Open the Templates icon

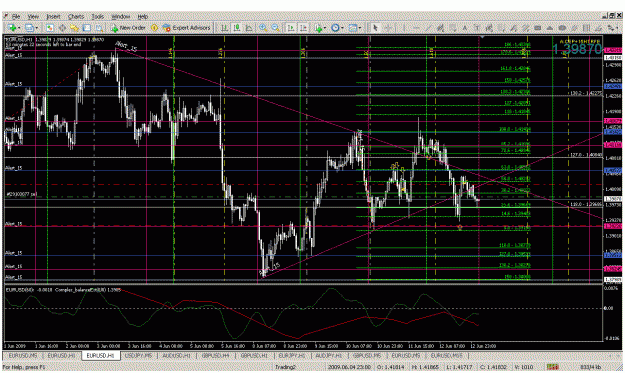[352, 28]
